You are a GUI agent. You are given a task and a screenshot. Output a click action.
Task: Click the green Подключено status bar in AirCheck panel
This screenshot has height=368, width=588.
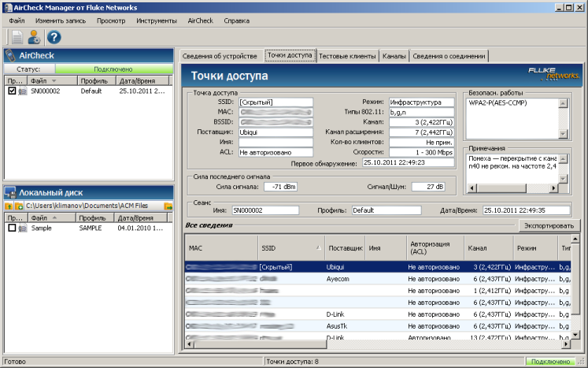click(113, 69)
